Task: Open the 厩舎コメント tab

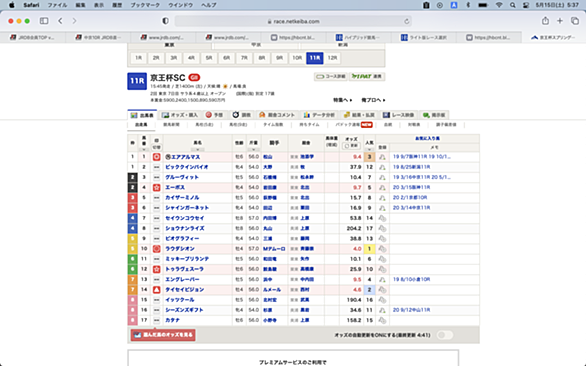Action: [277, 115]
